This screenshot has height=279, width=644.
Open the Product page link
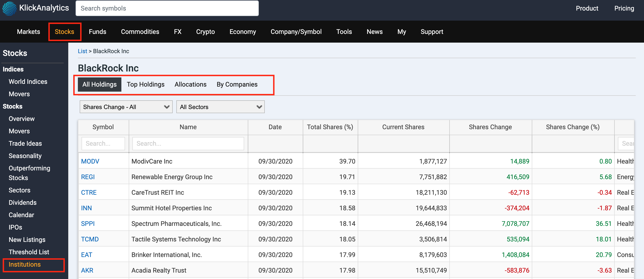point(587,8)
